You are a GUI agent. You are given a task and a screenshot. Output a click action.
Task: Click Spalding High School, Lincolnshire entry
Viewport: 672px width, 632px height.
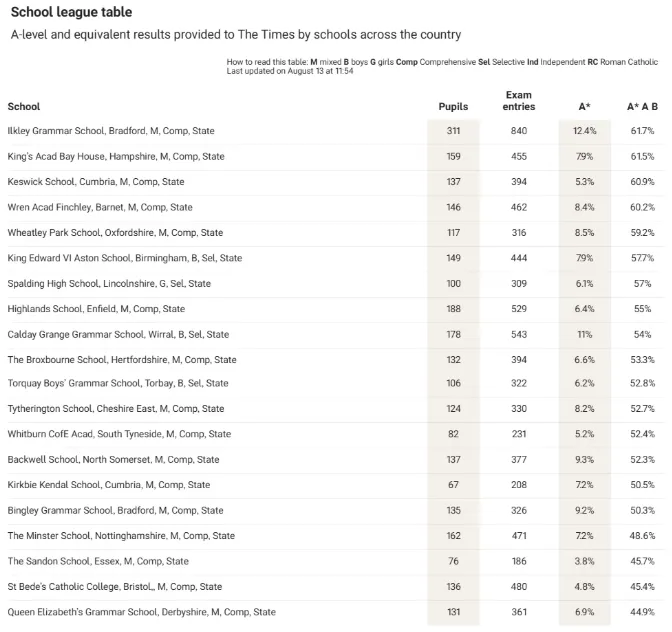point(109,284)
